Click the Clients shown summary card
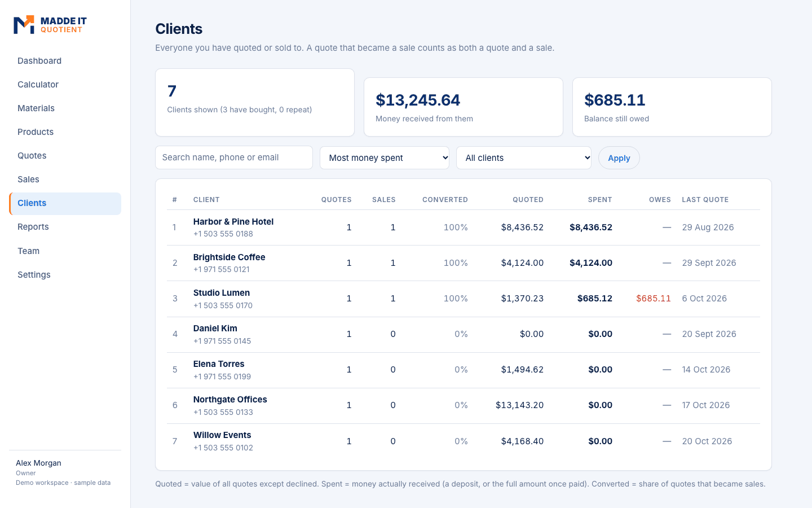This screenshot has height=508, width=812. (255, 102)
